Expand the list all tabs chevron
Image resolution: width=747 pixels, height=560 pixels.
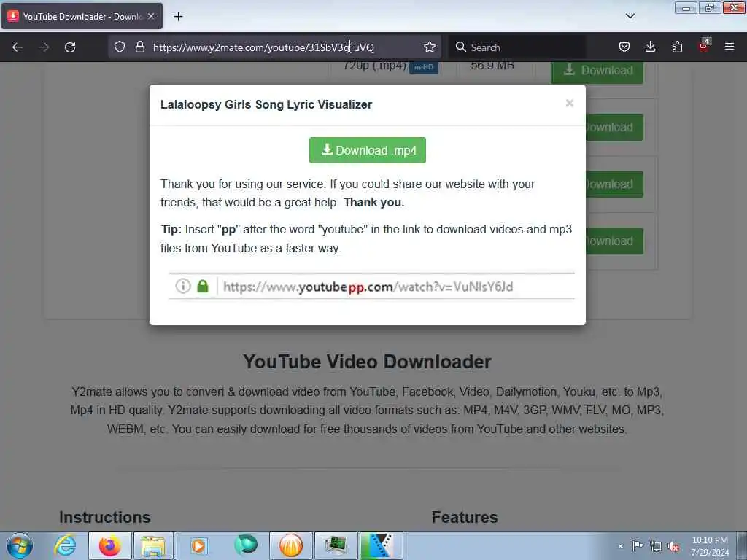click(x=630, y=16)
